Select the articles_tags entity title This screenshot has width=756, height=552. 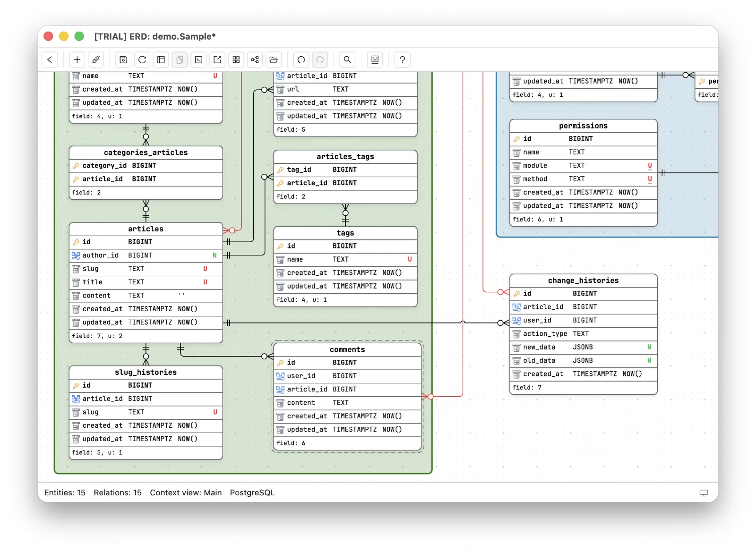coord(345,157)
